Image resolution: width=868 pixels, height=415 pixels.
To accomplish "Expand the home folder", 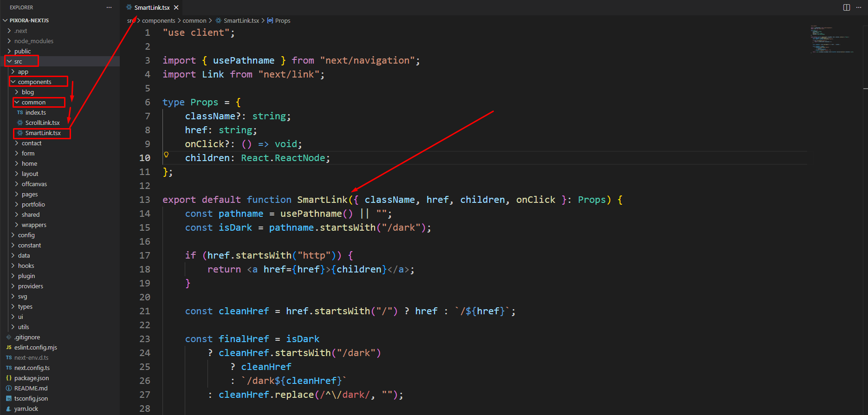I will click(x=17, y=163).
